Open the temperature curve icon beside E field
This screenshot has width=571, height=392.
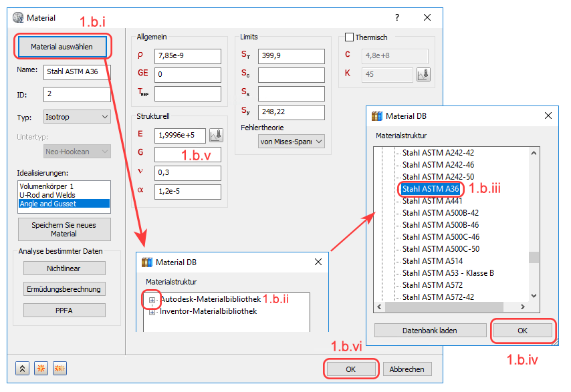(x=217, y=136)
